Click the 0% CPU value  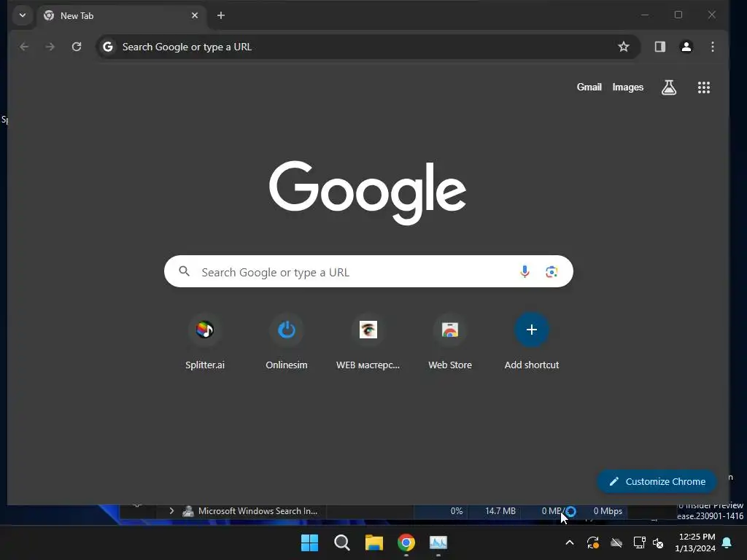click(x=457, y=511)
